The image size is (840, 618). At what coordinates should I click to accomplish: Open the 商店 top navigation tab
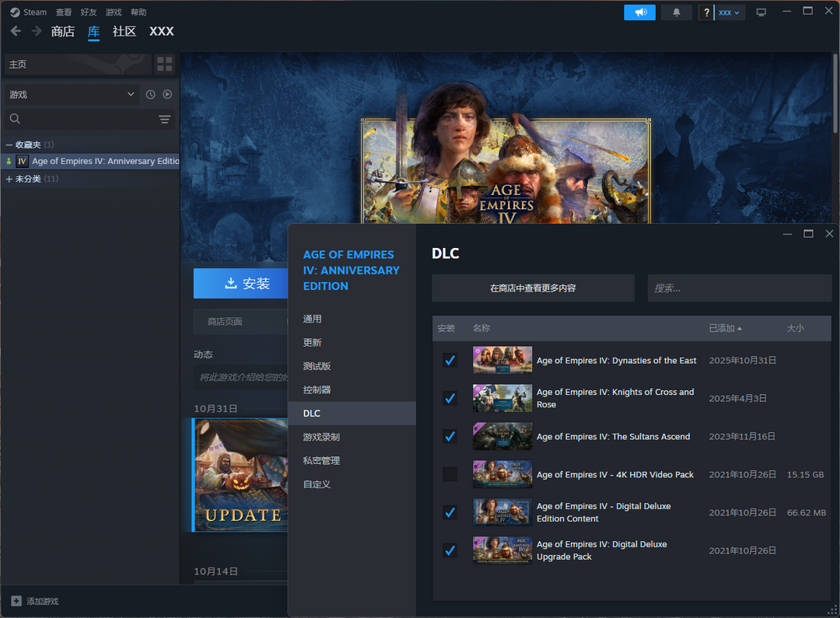coord(62,31)
